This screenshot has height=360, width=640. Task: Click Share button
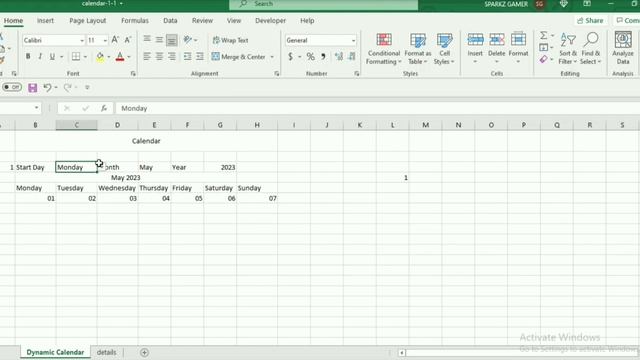click(x=590, y=20)
